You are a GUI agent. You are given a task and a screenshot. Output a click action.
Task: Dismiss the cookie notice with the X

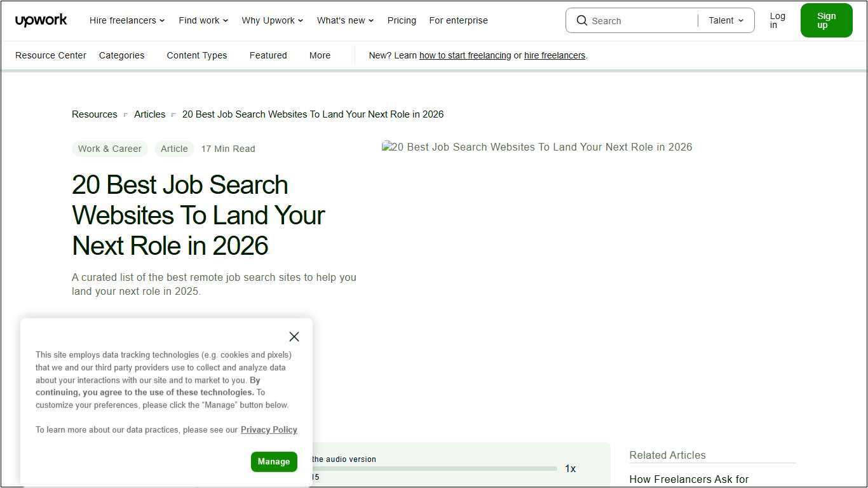pos(294,336)
